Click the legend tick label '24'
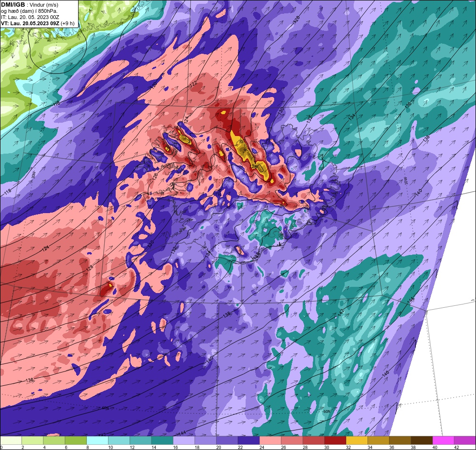 [x=261, y=447]
